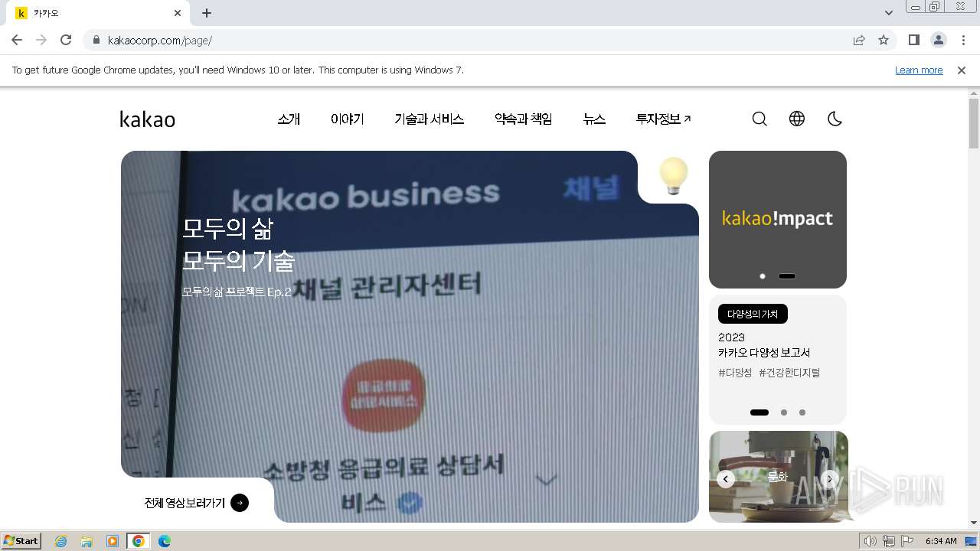980x551 pixels.
Task: Open the 약속과 책임 menu
Action: pyautogui.click(x=524, y=119)
